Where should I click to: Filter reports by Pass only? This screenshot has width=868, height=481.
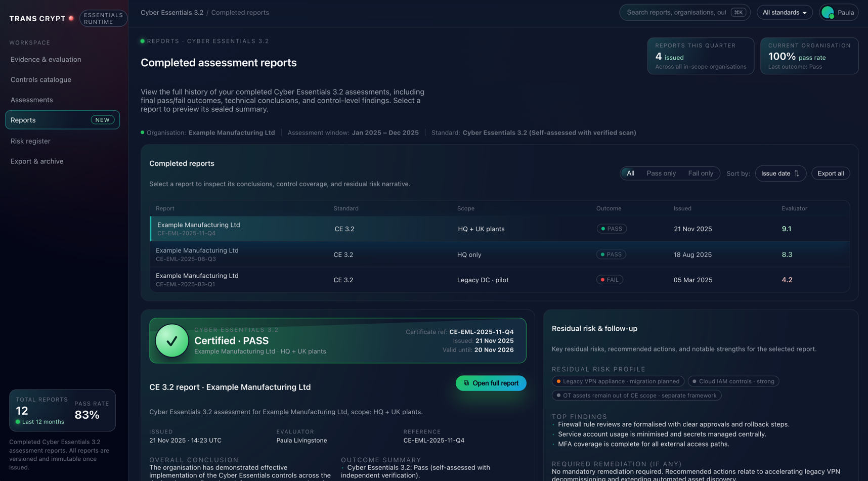[x=661, y=173]
